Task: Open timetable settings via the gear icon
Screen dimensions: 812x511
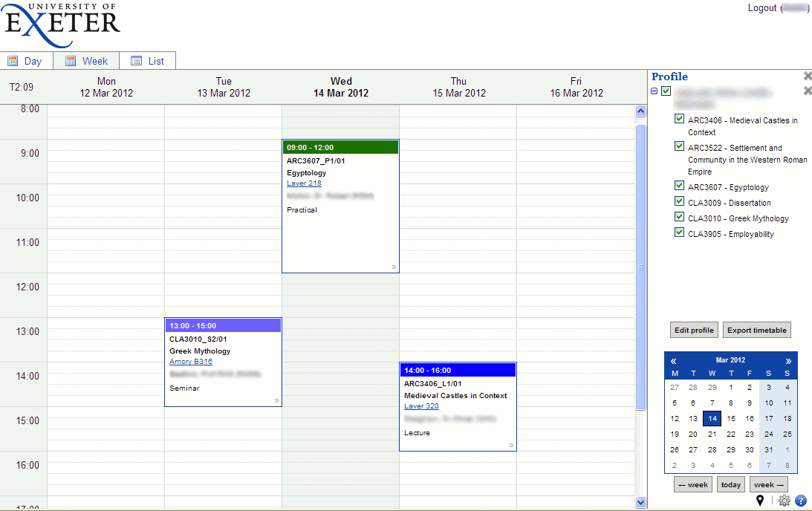Action: tap(784, 501)
